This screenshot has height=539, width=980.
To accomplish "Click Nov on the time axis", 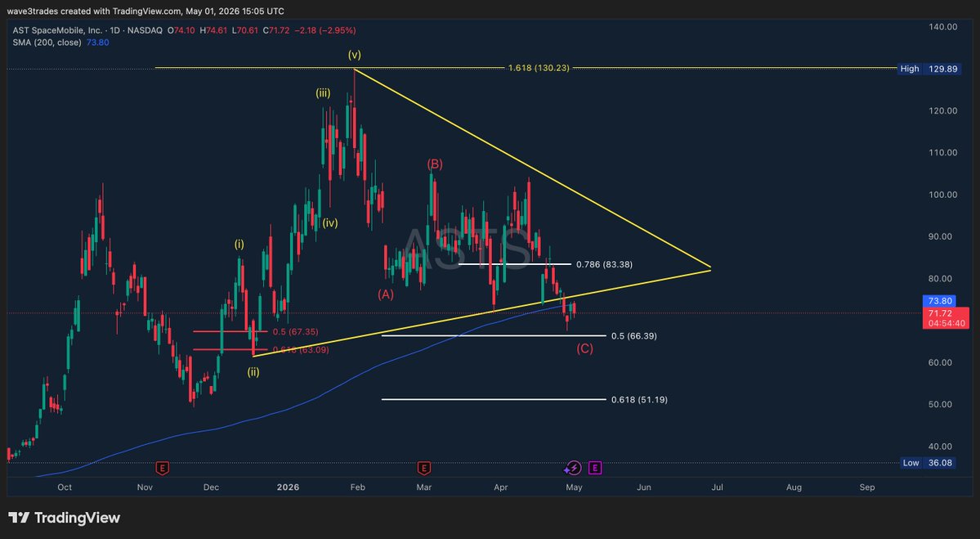I will coord(145,487).
